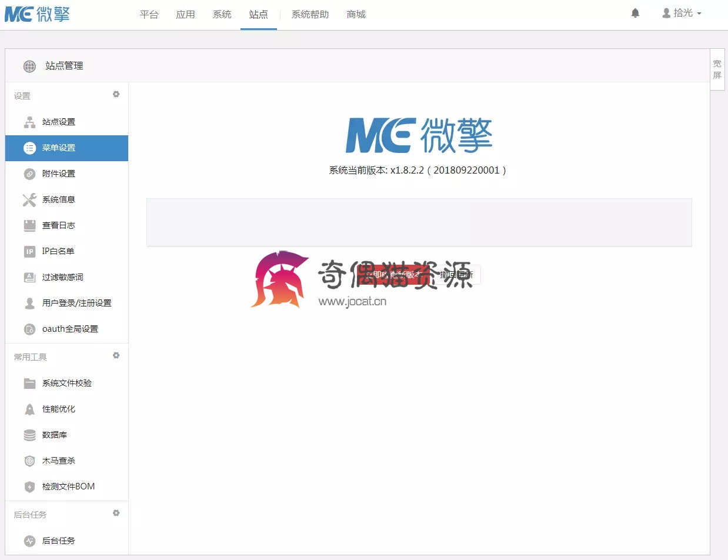Viewport: 728px width, 560px height.
Task: Click the version text x1.8.2.2
Action: [x=407, y=171]
